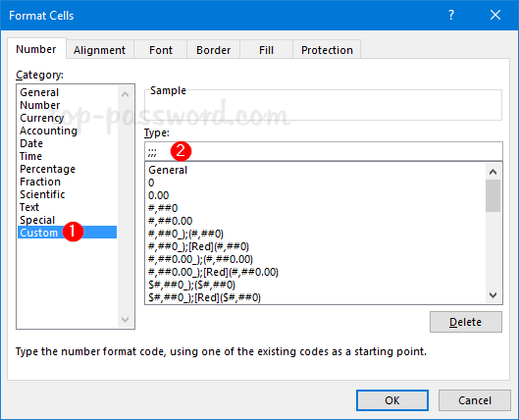The image size is (519, 420).
Task: Open the Font tab
Action: pos(161,50)
